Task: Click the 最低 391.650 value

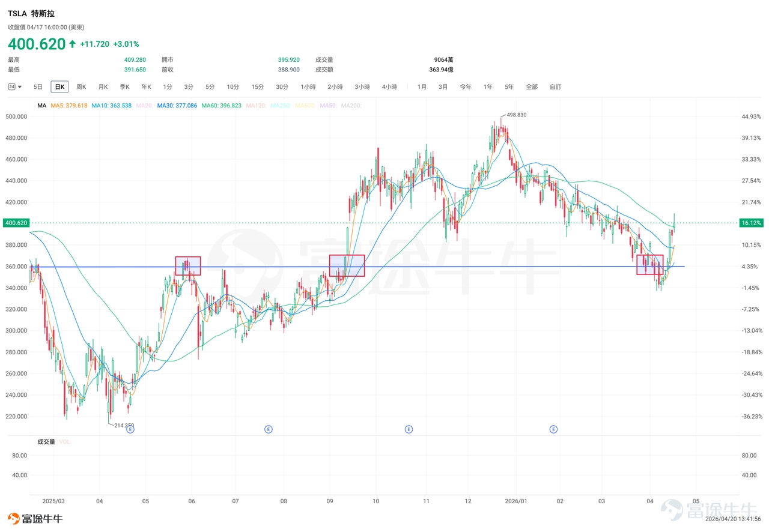Action: 135,70
